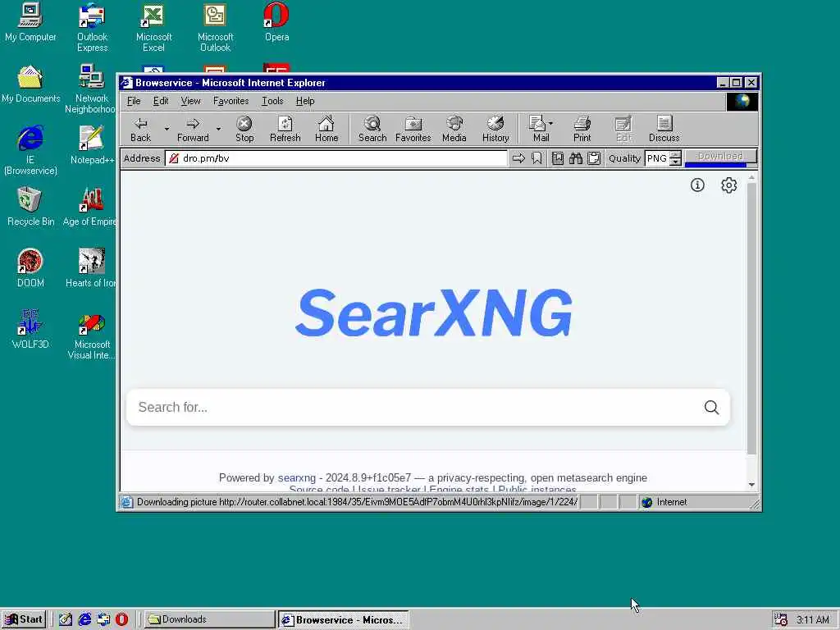Select the Network Neighborhood desktop icon

point(91,89)
